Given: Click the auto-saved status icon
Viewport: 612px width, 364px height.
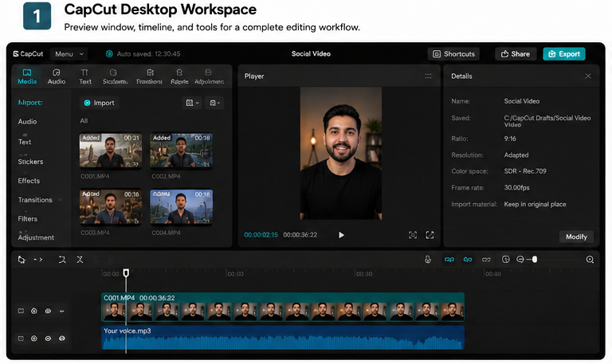Looking at the screenshot, I should 109,54.
